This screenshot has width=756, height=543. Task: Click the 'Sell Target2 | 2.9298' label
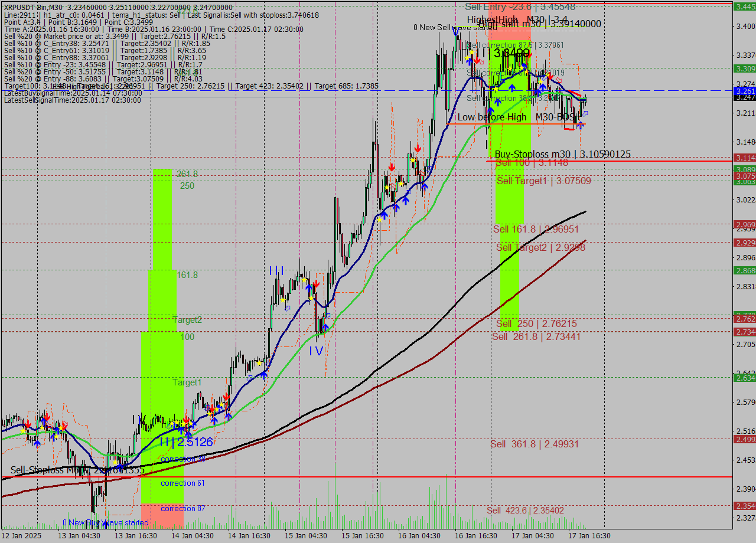(541, 247)
